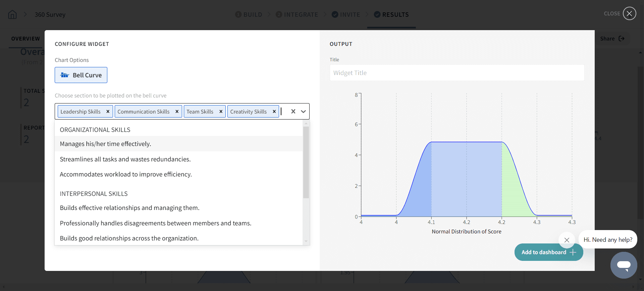
Task: Close the widget configuration dialog
Action: tap(629, 14)
